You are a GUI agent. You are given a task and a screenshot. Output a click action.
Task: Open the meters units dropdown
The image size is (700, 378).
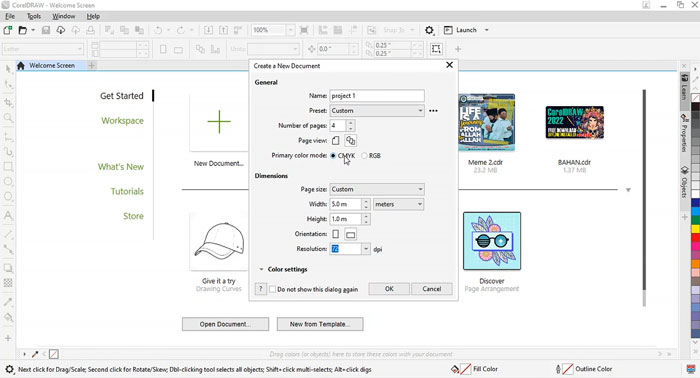click(398, 204)
